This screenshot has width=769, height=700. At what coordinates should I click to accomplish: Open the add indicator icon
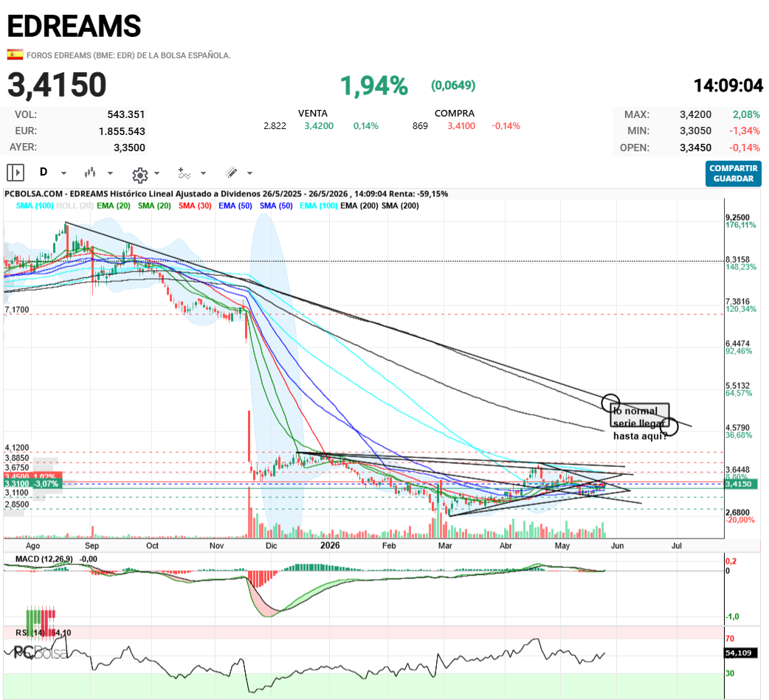click(184, 173)
